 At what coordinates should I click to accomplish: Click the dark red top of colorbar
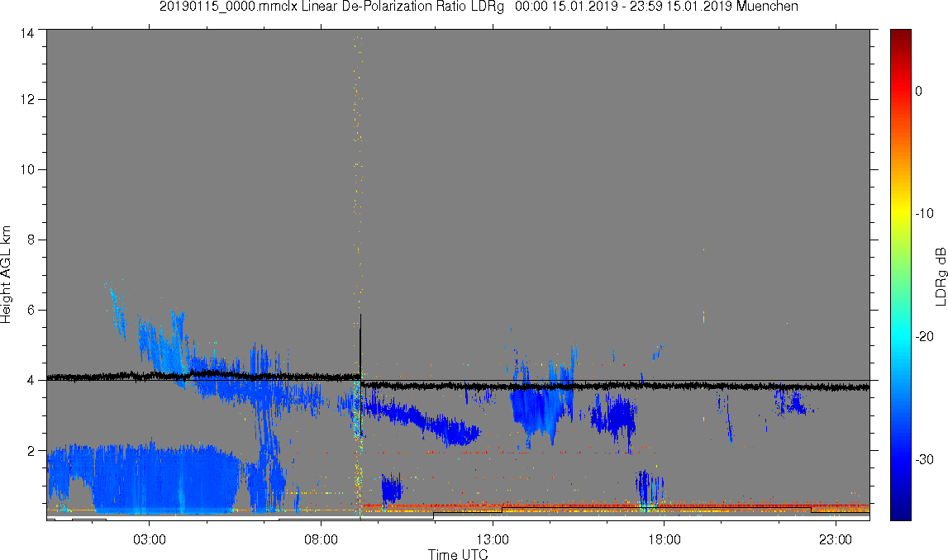click(x=900, y=36)
